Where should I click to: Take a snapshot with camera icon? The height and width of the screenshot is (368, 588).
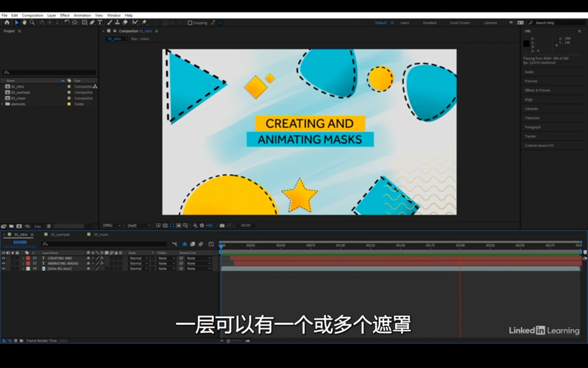222,226
